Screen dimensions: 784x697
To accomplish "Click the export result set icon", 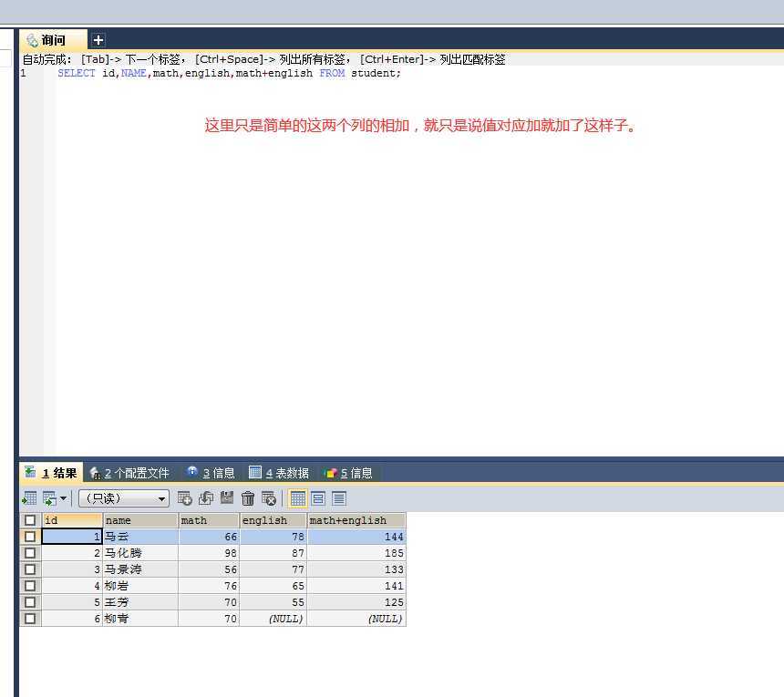I will point(29,498).
